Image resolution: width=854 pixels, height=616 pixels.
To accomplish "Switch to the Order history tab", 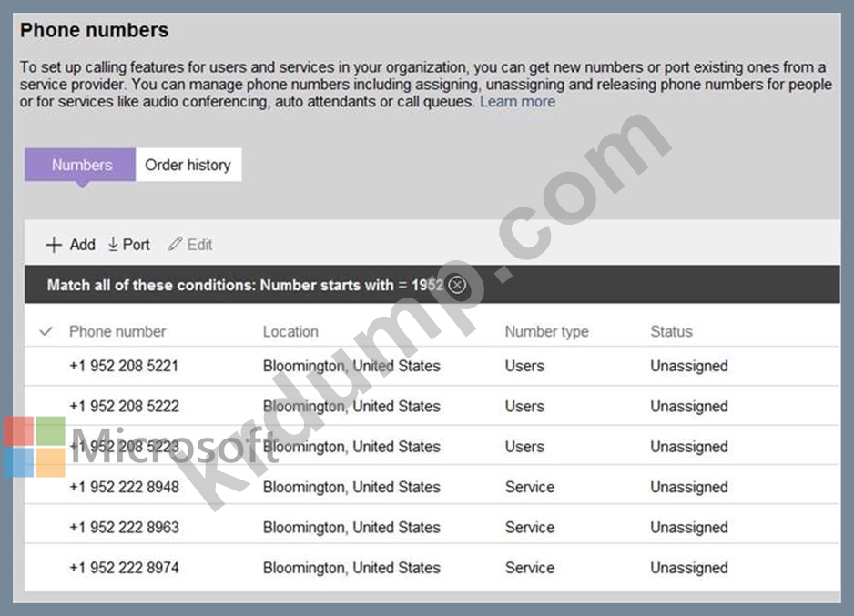I will [188, 165].
